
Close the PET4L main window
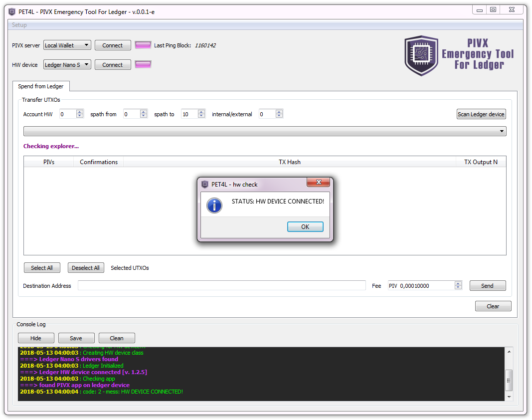(512, 10)
